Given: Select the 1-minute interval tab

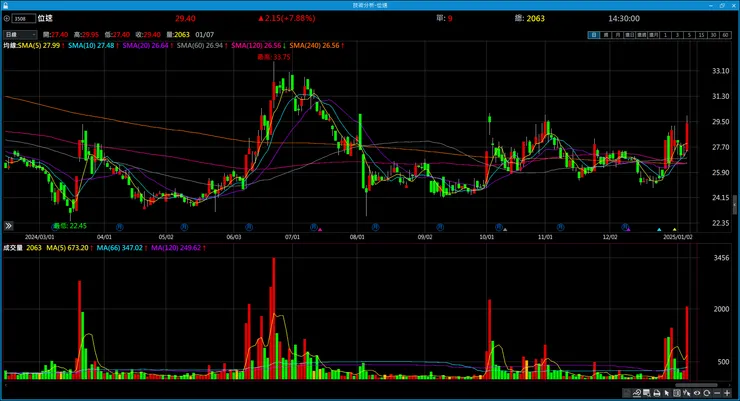Looking at the screenshot, I should (x=665, y=35).
